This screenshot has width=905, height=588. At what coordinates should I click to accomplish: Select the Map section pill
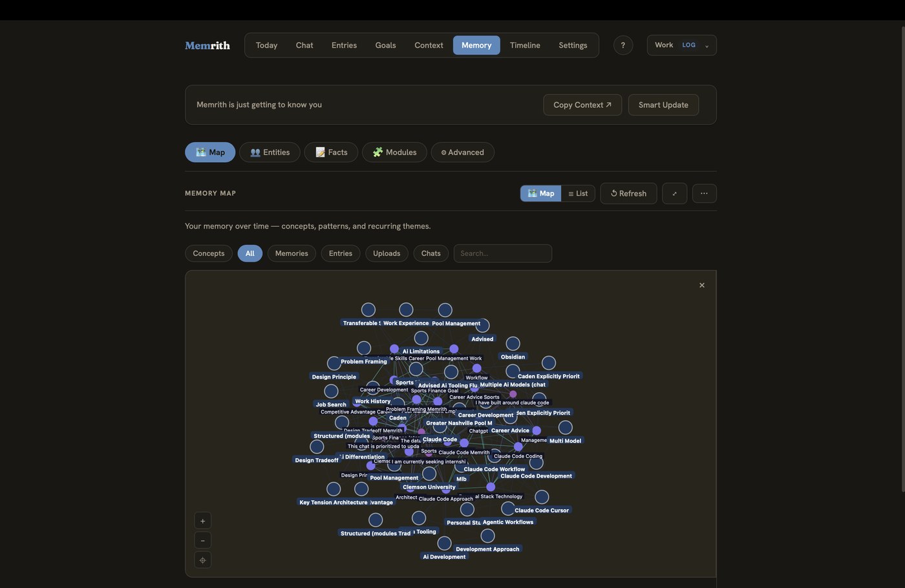pyautogui.click(x=210, y=152)
